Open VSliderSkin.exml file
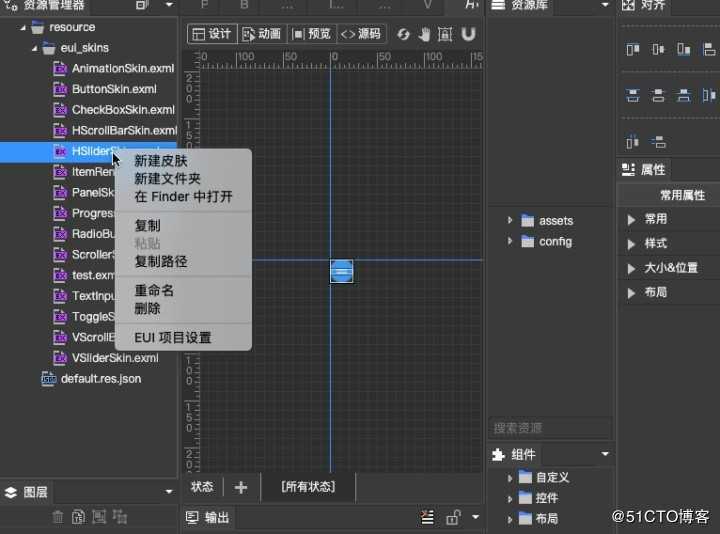This screenshot has width=720, height=534. click(115, 358)
